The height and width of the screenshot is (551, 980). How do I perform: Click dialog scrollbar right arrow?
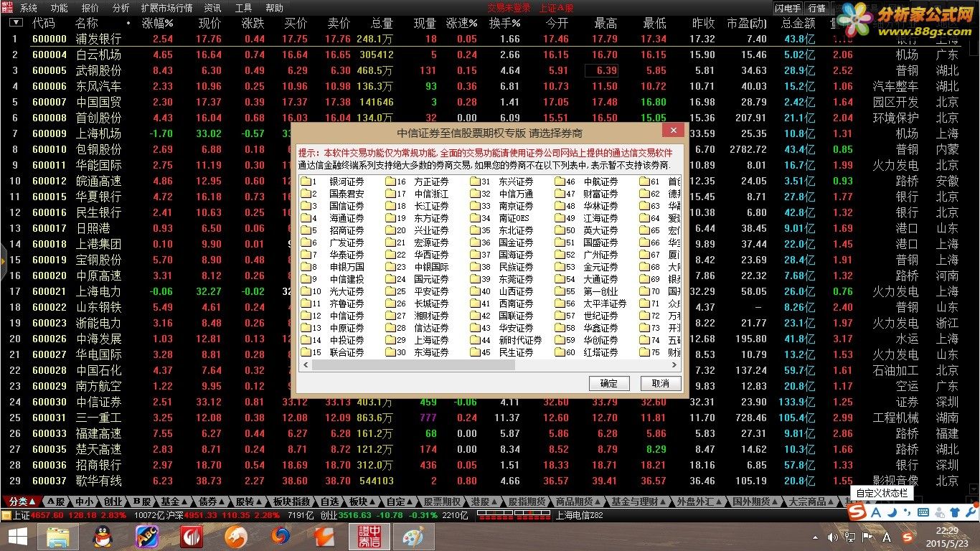pos(676,365)
